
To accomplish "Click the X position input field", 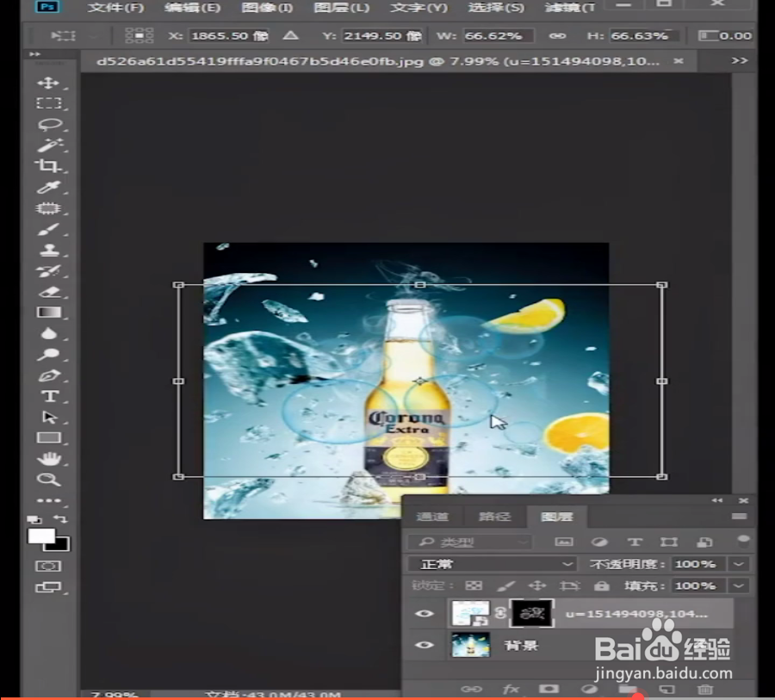I will (x=229, y=35).
